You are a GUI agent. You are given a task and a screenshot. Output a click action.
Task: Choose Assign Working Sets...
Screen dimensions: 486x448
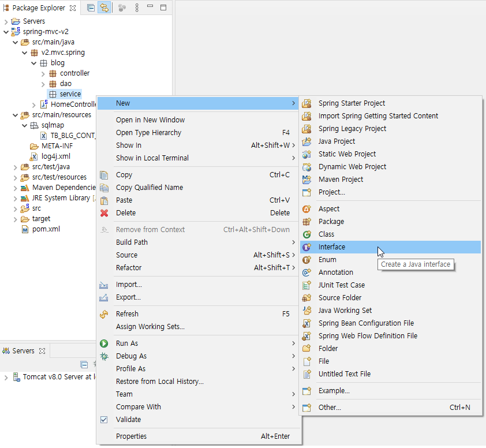[199, 327]
